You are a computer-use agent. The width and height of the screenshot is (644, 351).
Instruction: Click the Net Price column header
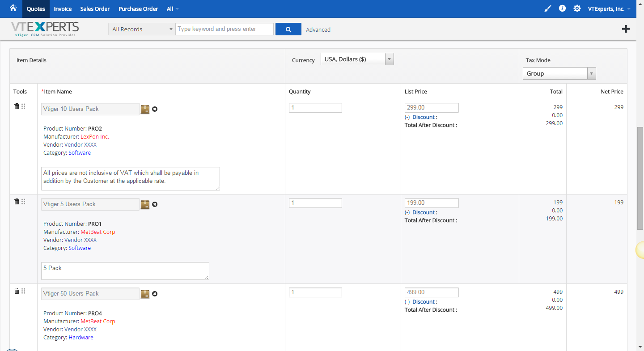point(612,92)
